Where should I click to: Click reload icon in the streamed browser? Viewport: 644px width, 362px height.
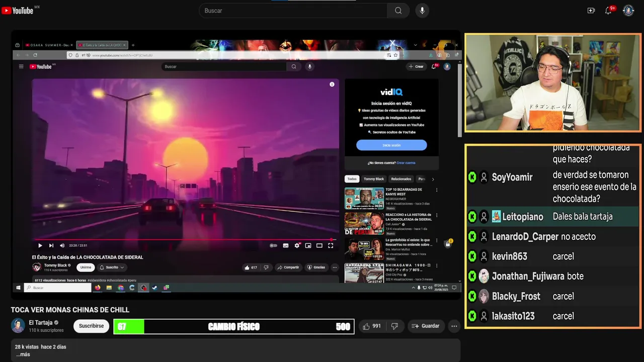(x=35, y=55)
